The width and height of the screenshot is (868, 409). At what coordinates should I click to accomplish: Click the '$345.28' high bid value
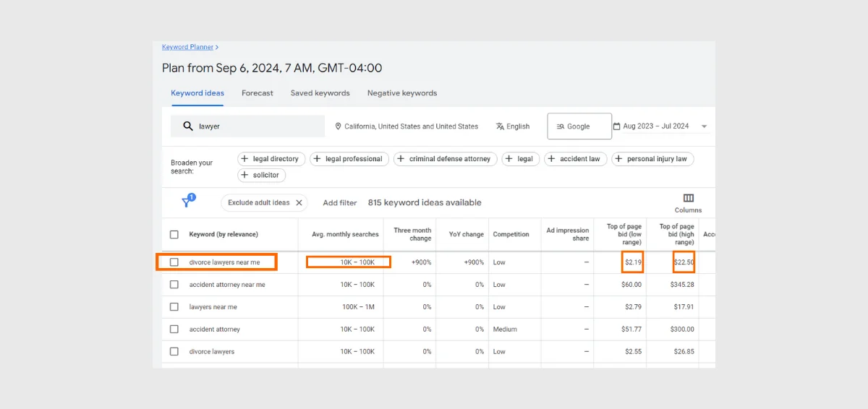click(682, 285)
